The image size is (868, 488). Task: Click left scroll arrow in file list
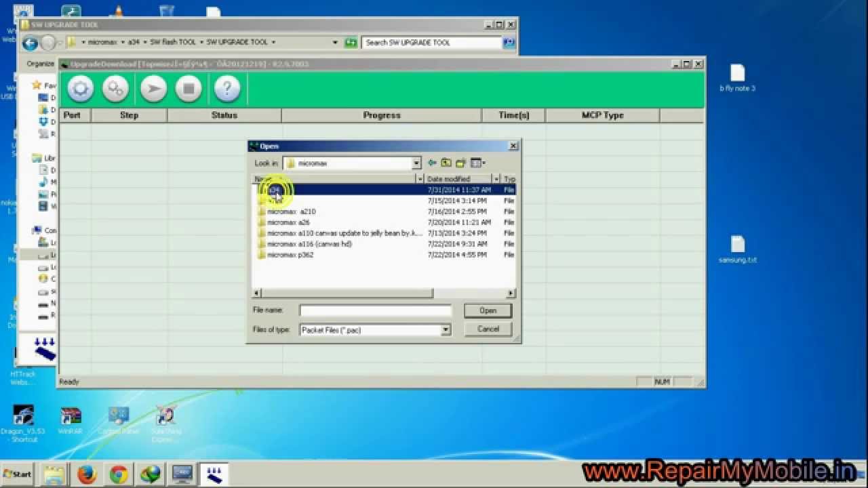[256, 293]
